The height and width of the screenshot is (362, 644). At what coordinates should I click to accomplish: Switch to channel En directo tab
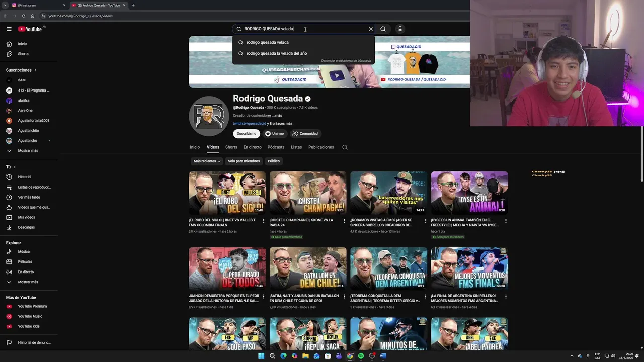(253, 147)
